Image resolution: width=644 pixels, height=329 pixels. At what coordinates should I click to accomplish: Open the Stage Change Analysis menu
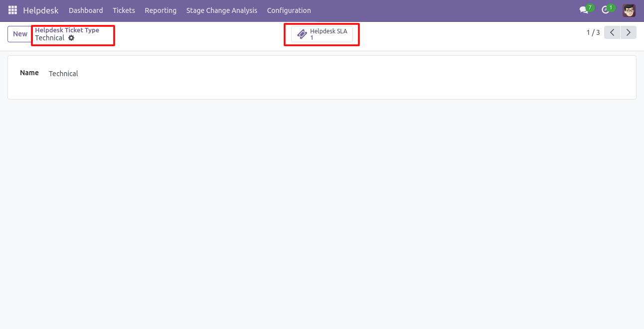click(x=222, y=10)
